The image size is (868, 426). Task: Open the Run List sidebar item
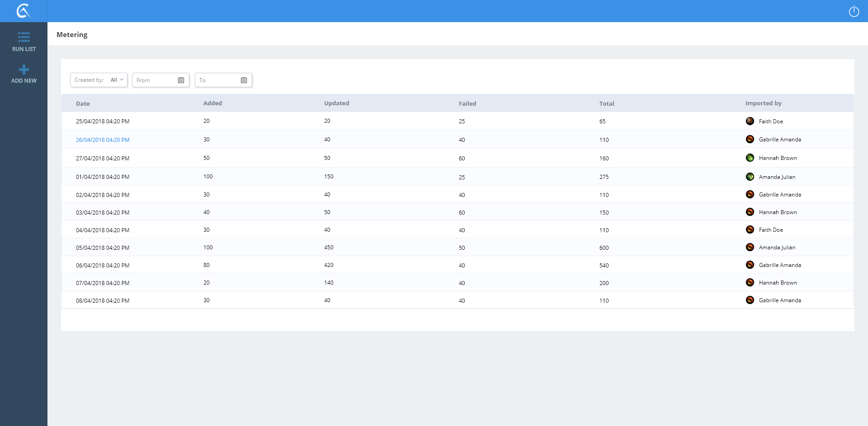tap(24, 42)
